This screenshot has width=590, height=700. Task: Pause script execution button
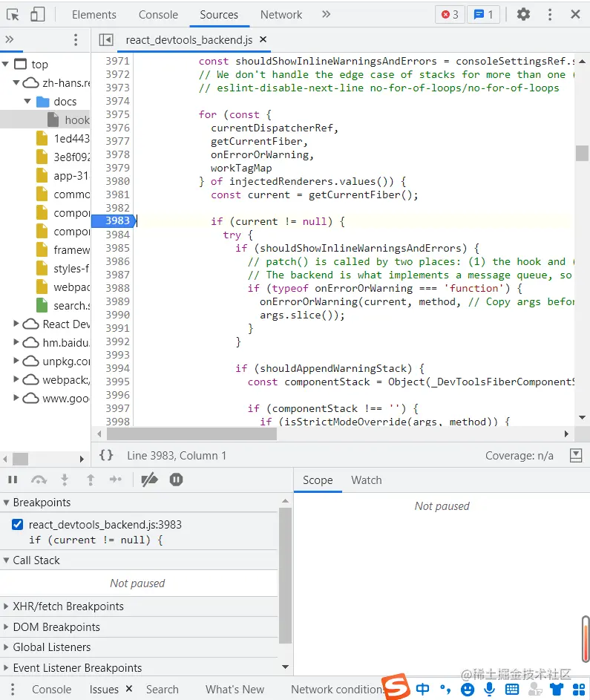(x=13, y=480)
